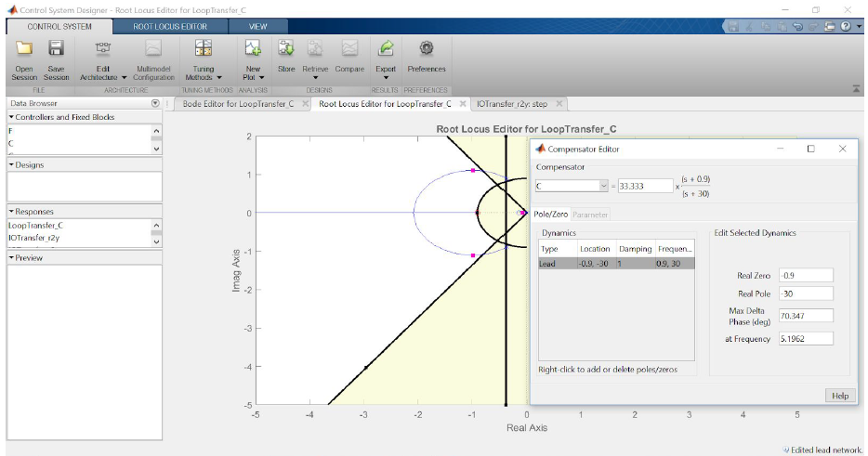868x456 pixels.
Task: Click the Save Session icon
Action: click(56, 48)
